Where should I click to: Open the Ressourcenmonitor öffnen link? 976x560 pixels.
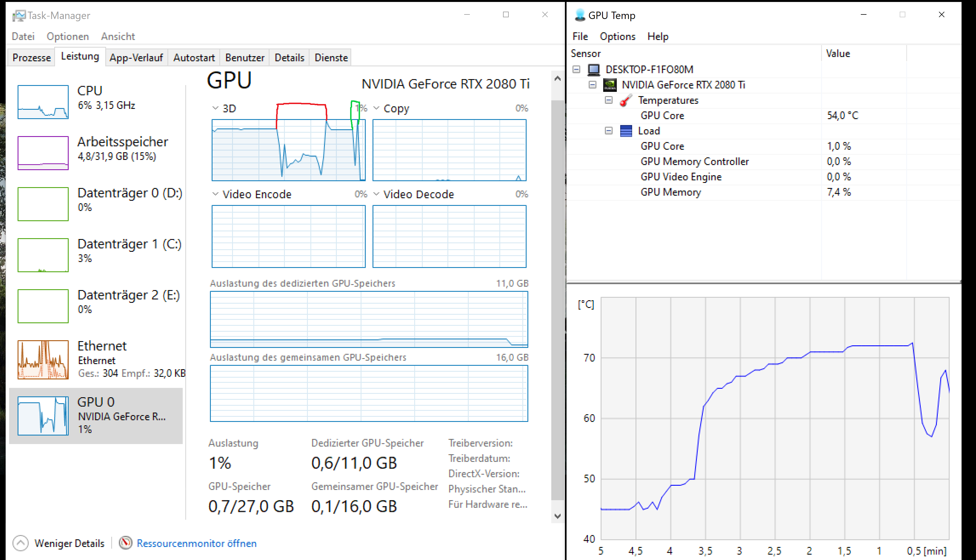click(196, 543)
